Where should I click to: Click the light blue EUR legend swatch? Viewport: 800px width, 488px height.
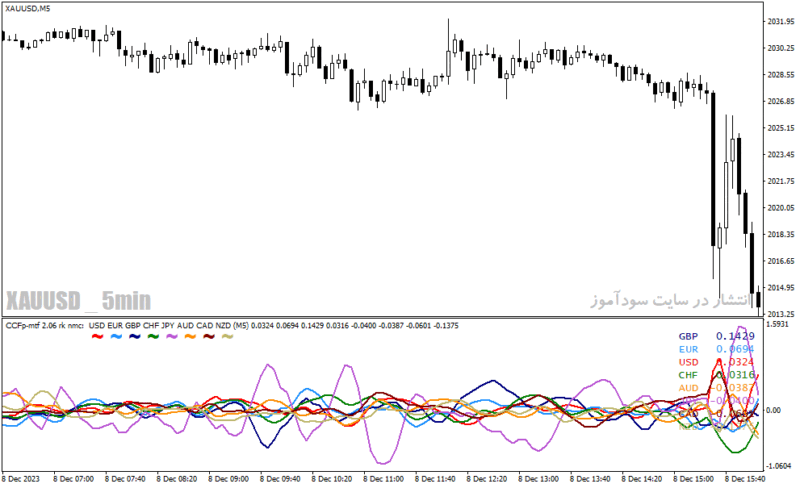point(116,336)
